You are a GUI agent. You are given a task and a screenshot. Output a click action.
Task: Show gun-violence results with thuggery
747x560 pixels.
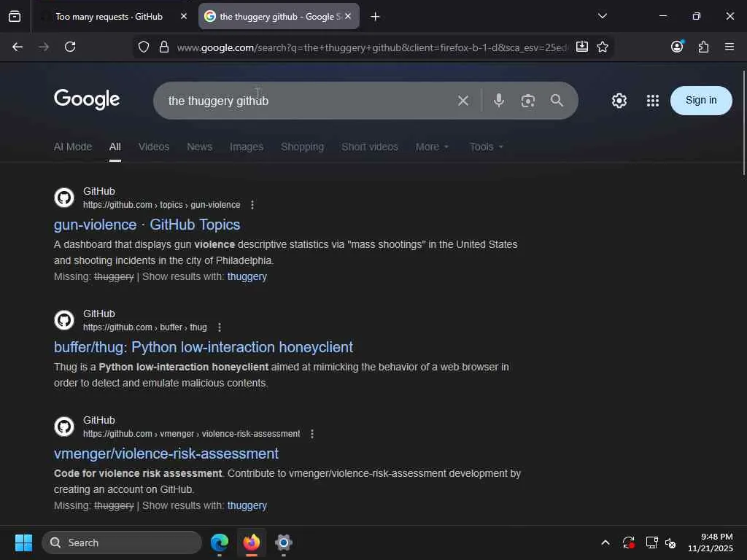pos(247,276)
